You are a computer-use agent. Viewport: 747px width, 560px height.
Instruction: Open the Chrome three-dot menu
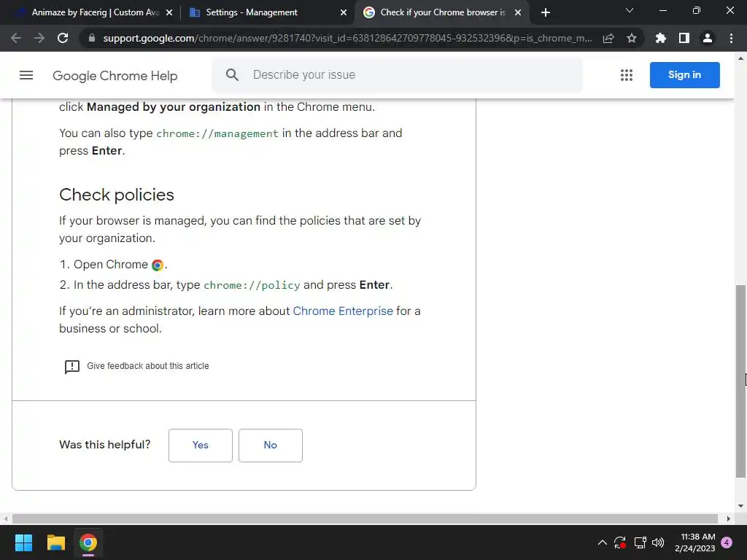731,38
